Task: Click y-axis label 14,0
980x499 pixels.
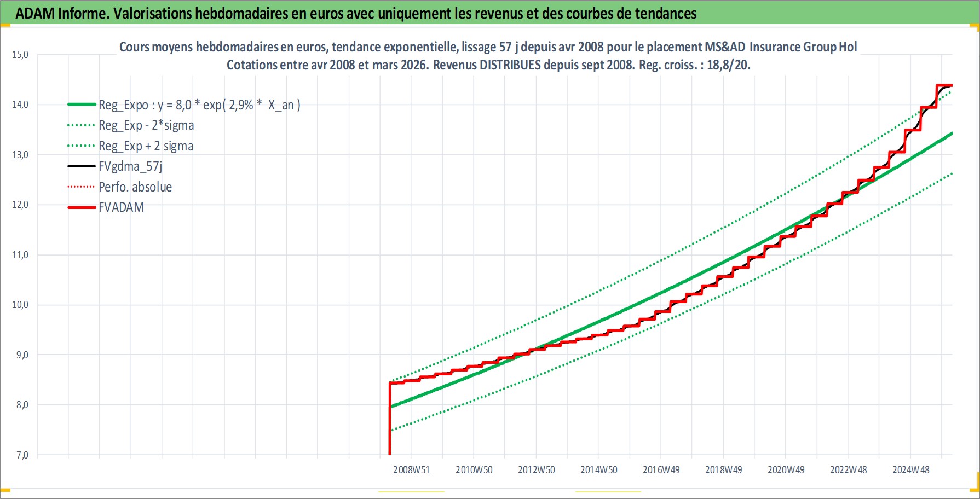Action: [20, 105]
